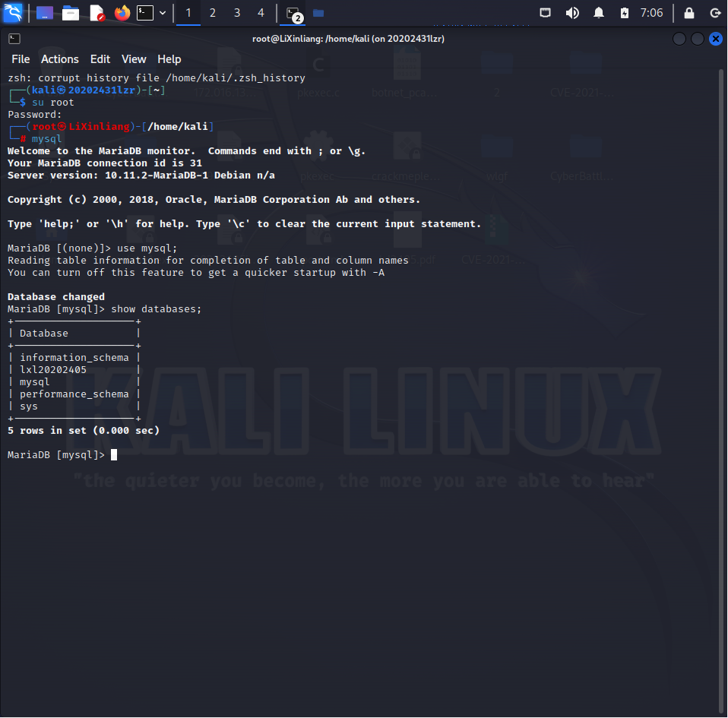Click the 'Database' column header

coord(44,334)
